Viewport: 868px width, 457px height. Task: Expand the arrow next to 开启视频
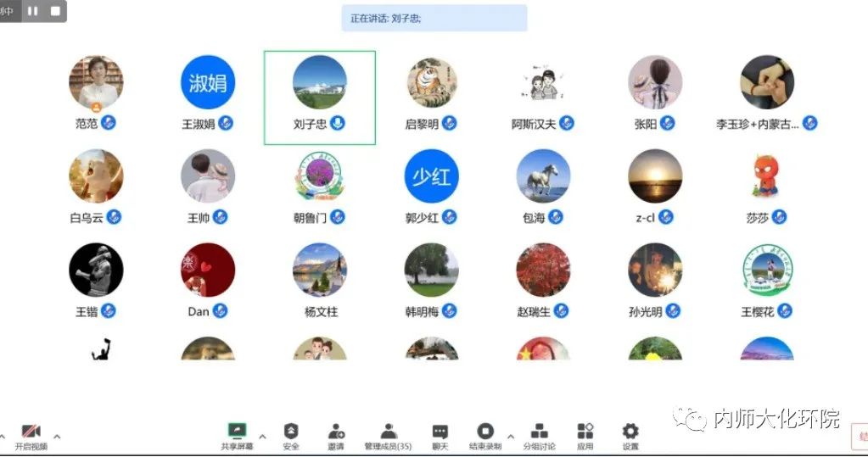click(57, 437)
